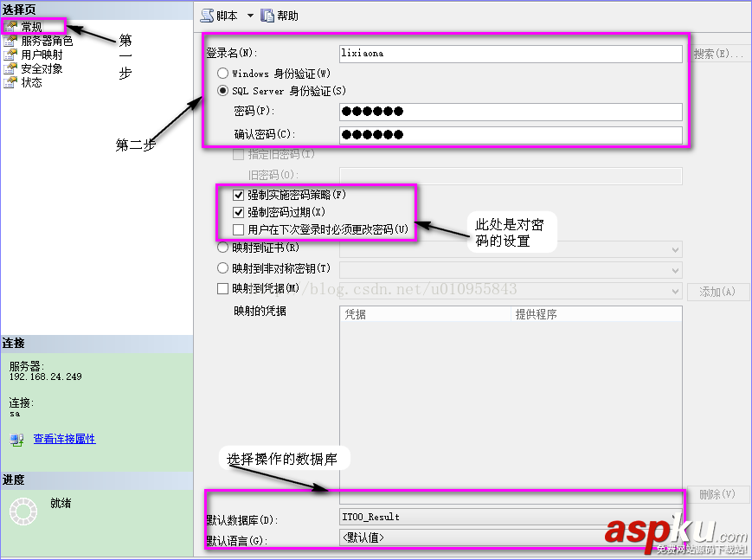752x560 pixels.
Task: Open the 默认语言 dropdown
Action: (x=675, y=537)
